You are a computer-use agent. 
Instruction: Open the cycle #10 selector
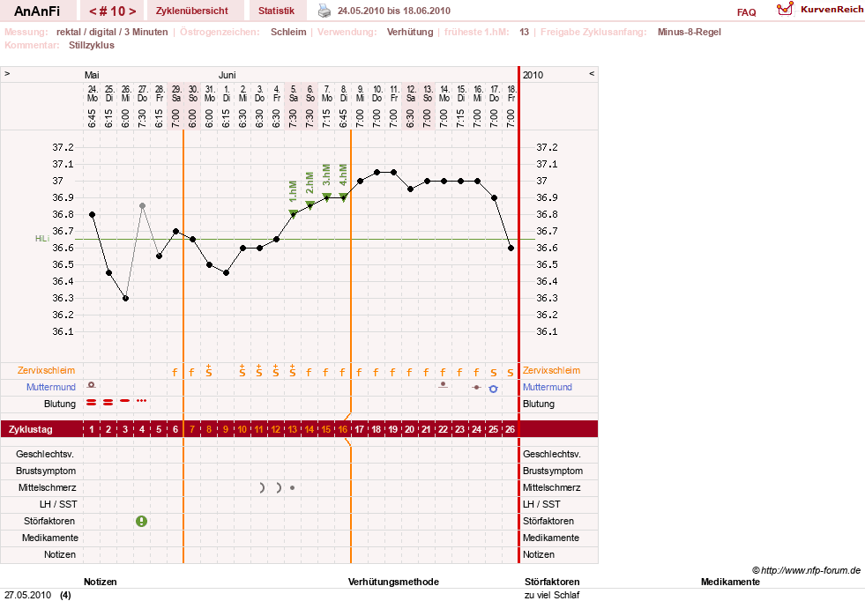point(113,11)
